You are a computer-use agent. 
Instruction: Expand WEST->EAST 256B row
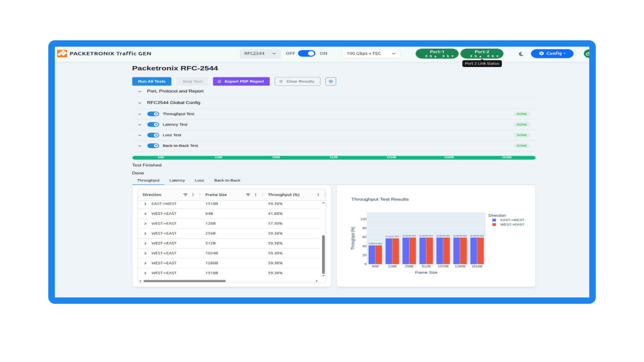click(145, 234)
